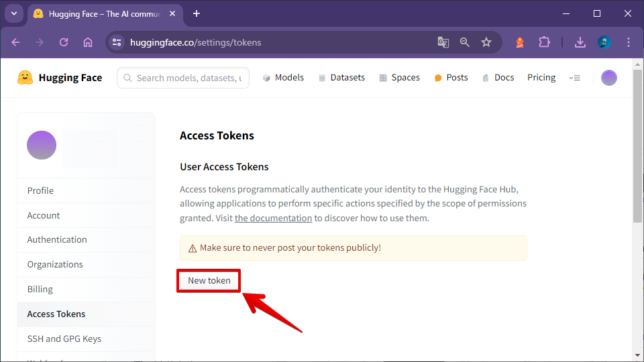
Task: Click the search models input field
Action: tap(183, 78)
